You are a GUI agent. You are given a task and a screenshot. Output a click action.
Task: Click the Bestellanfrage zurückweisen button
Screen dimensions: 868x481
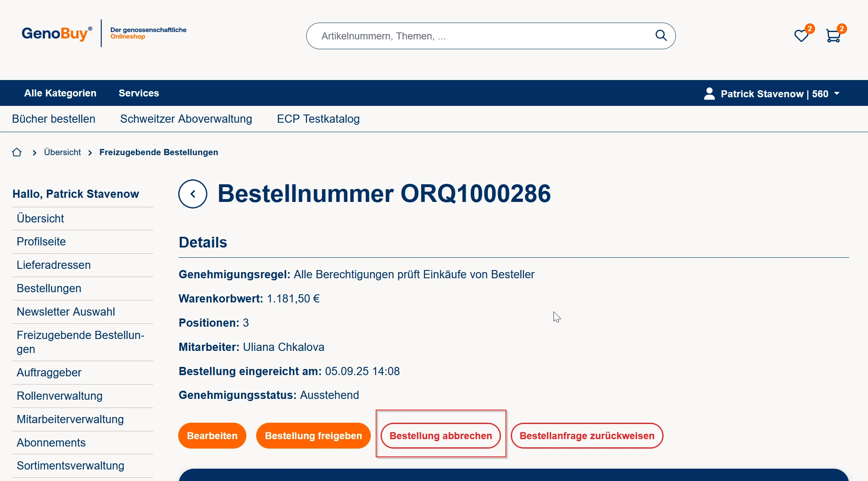(587, 436)
